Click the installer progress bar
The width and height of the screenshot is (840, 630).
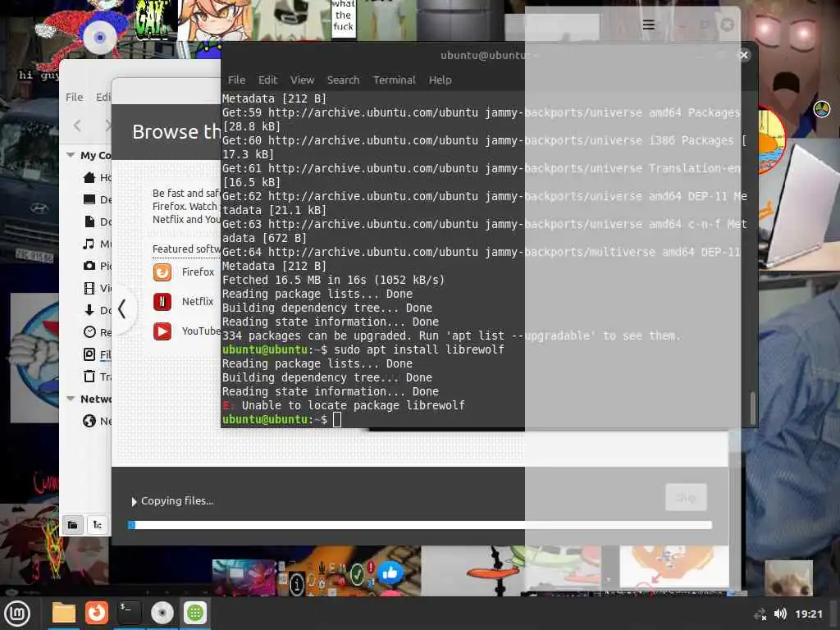coord(420,525)
